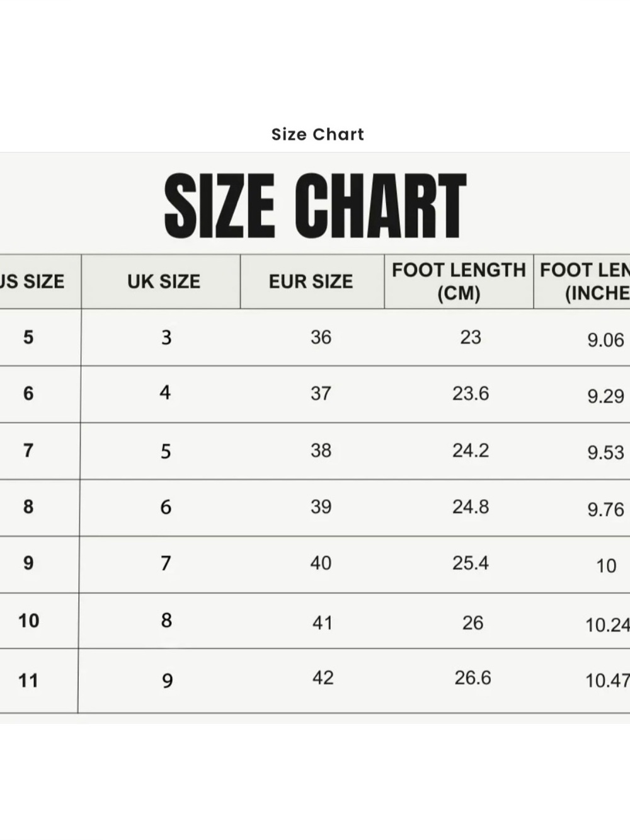Click EUR size 36 cell
This screenshot has width=630, height=840.
(321, 337)
